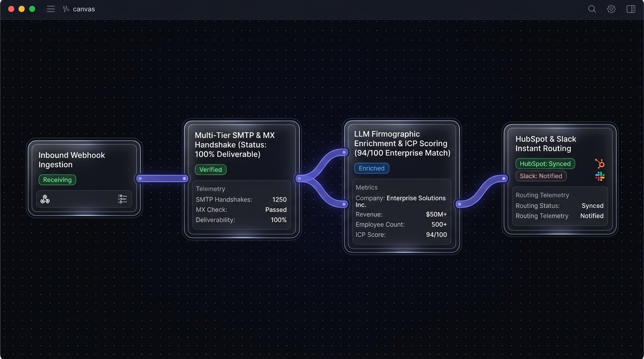Click the LLM node output port
This screenshot has width=644, height=359.
point(459,204)
